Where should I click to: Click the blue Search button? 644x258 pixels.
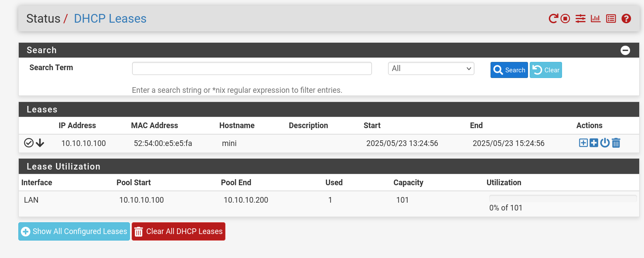(509, 70)
